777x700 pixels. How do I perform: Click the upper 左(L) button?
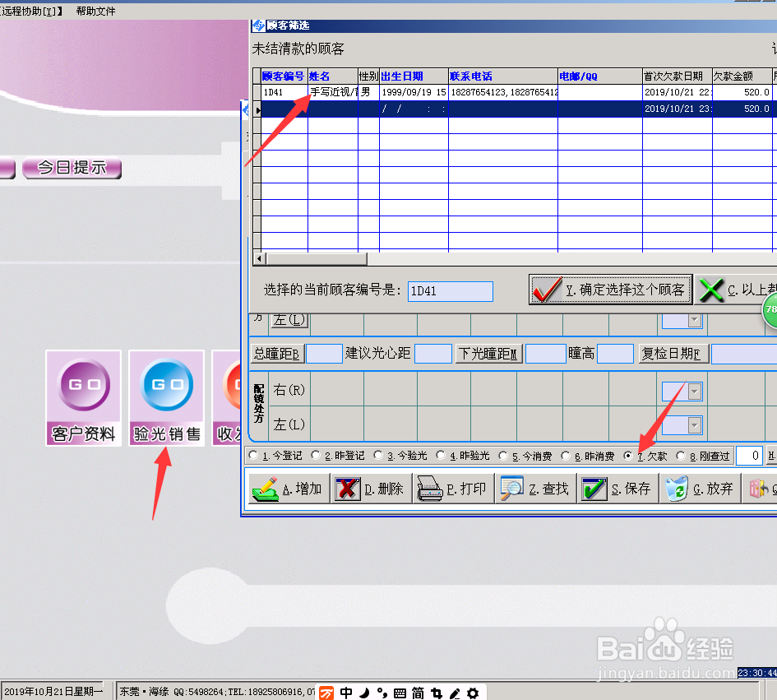(x=289, y=320)
